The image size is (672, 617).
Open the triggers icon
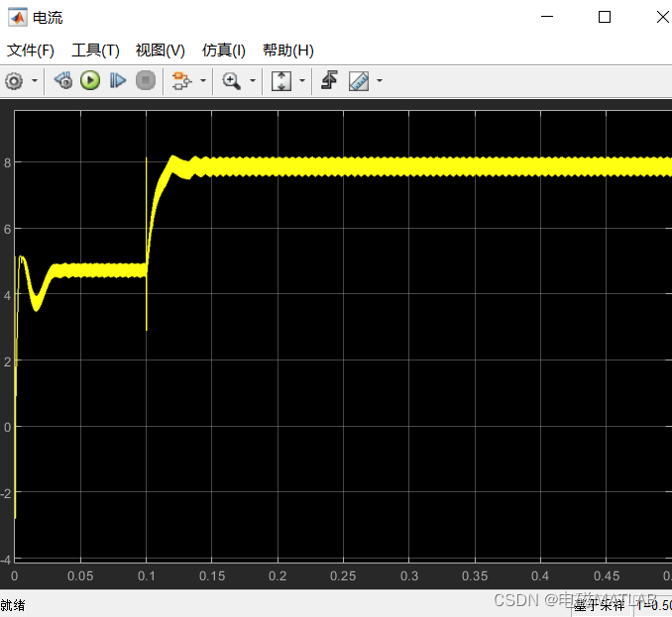[330, 80]
